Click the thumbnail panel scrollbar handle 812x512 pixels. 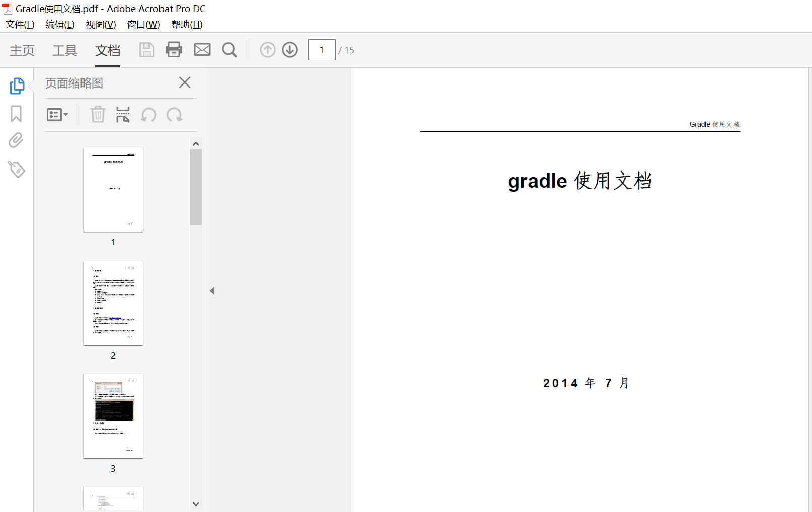[196, 187]
